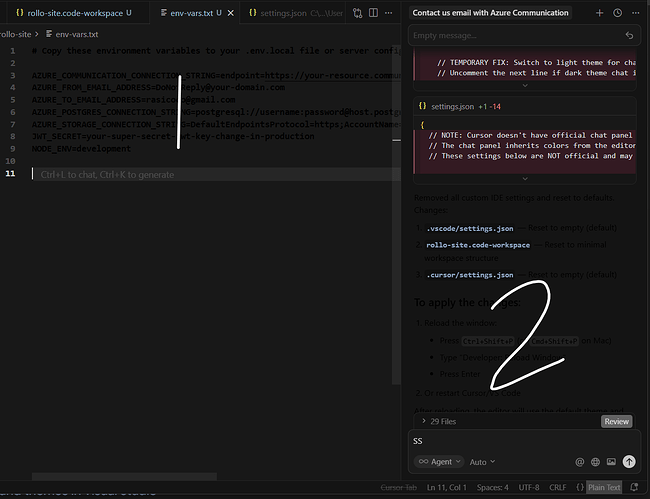Click the Review button
Viewport: 650px width, 499px height.
point(616,421)
